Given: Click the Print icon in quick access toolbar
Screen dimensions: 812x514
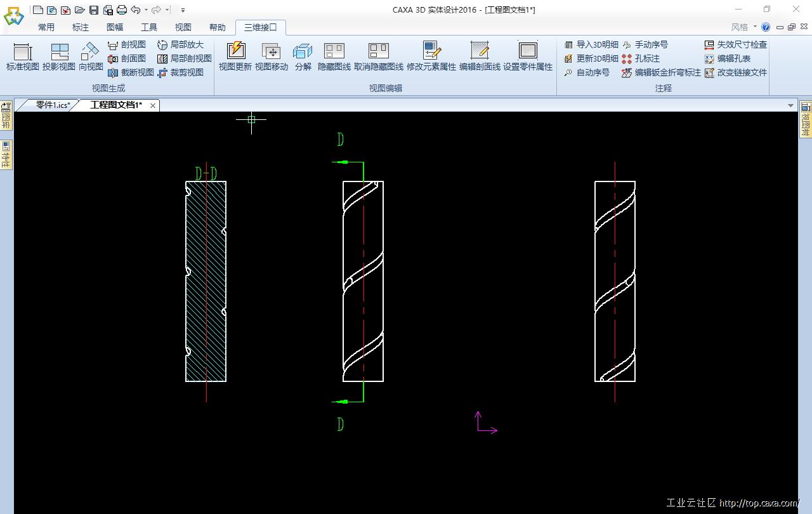Looking at the screenshot, I should click(122, 10).
